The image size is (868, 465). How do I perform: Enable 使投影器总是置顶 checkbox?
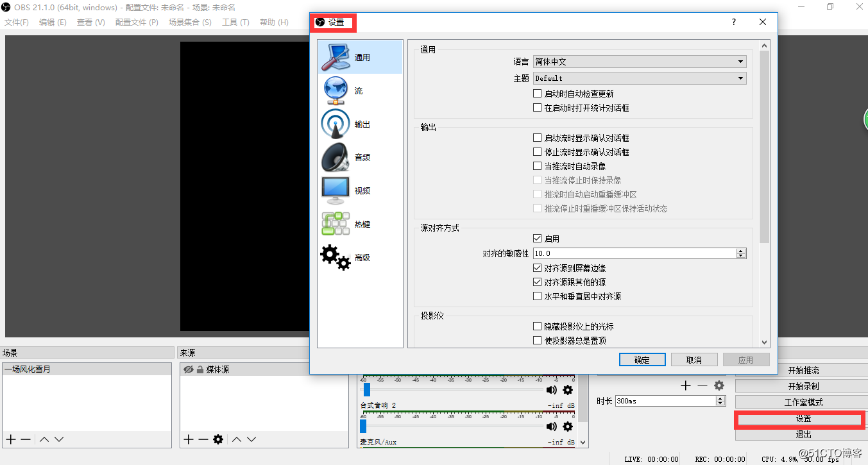point(538,341)
